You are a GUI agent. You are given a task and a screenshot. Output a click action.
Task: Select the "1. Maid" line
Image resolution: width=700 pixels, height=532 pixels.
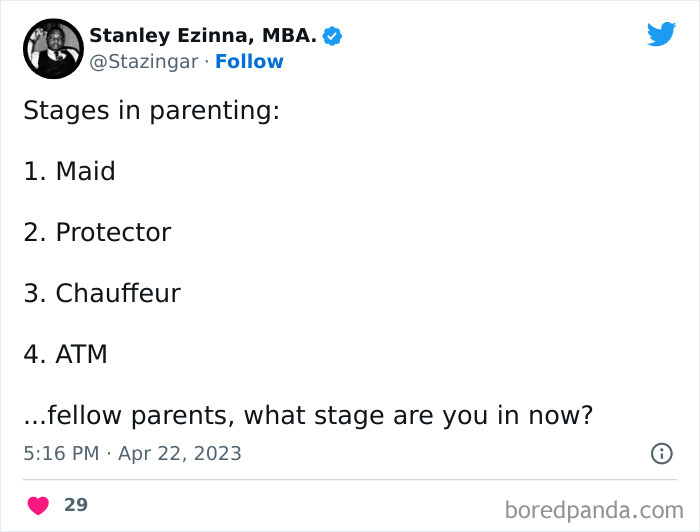pyautogui.click(x=69, y=171)
